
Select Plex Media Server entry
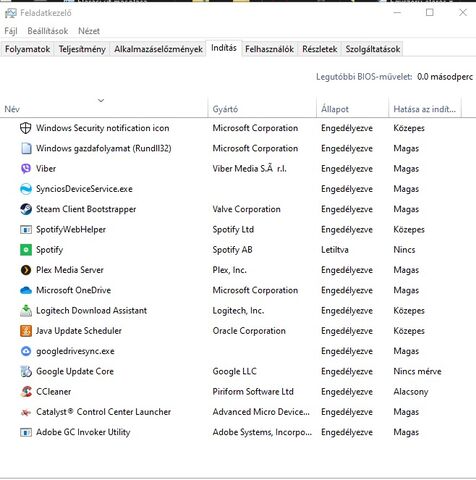tap(70, 270)
